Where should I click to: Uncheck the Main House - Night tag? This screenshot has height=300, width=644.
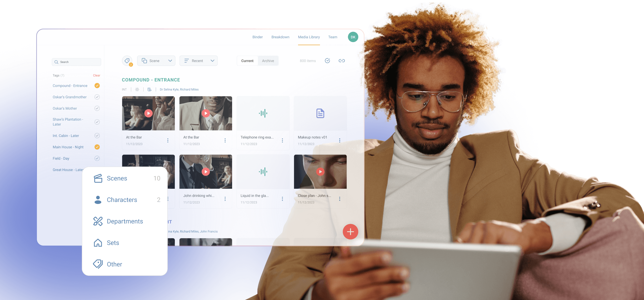[x=97, y=147]
